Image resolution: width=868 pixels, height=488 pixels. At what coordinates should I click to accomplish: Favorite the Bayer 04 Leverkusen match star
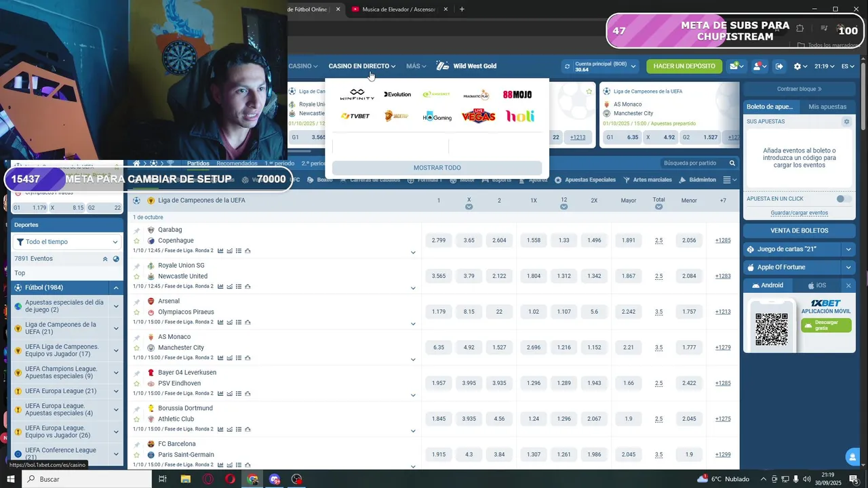click(137, 384)
